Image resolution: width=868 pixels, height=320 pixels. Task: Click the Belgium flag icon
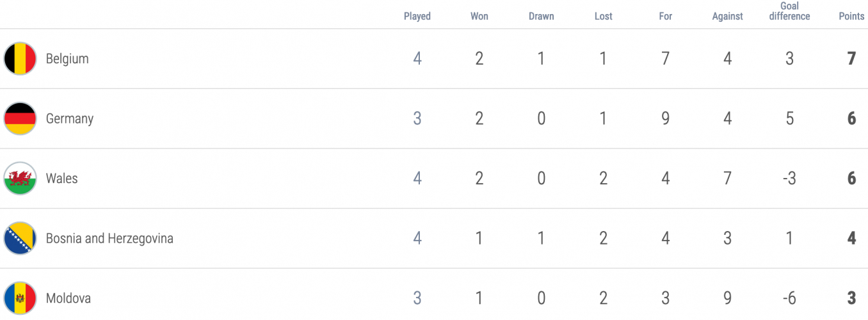tap(20, 59)
